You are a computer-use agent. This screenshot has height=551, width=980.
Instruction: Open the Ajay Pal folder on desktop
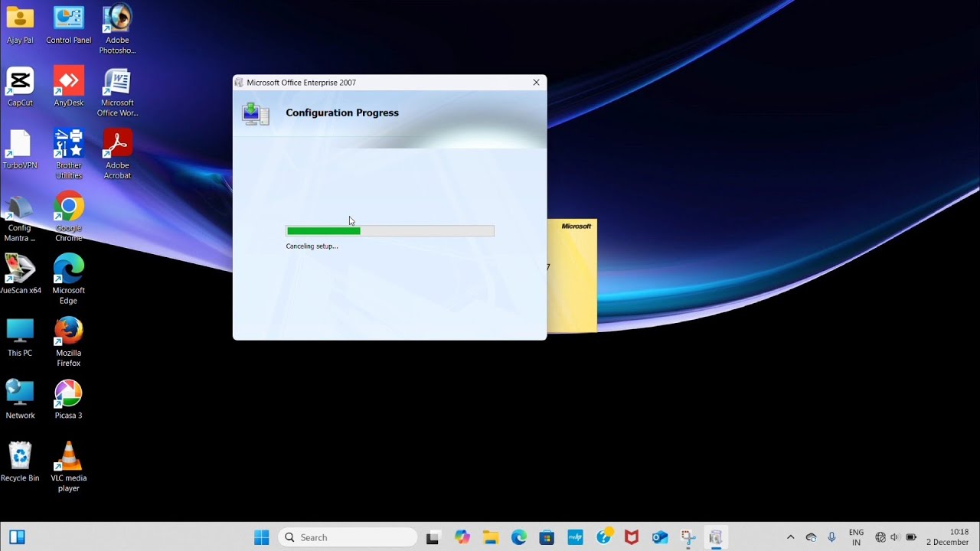(x=20, y=24)
